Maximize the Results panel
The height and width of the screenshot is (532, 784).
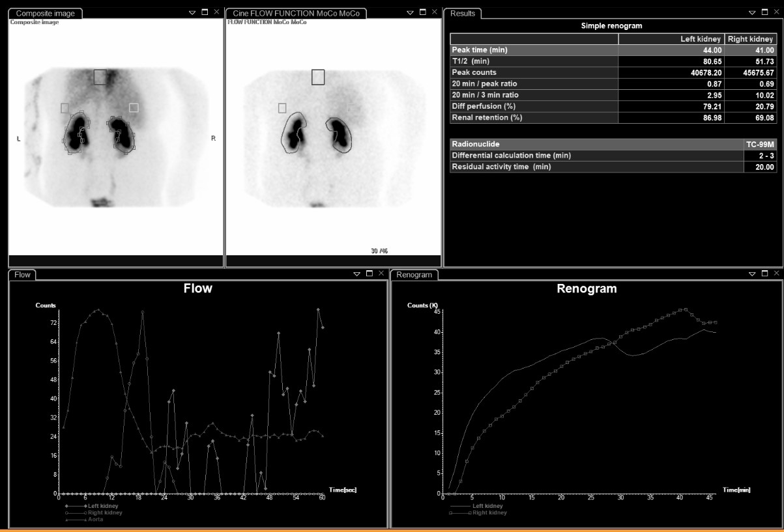(x=765, y=12)
